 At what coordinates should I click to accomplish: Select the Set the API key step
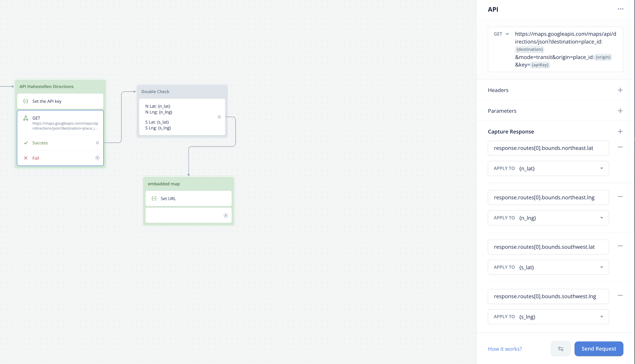[x=60, y=101]
